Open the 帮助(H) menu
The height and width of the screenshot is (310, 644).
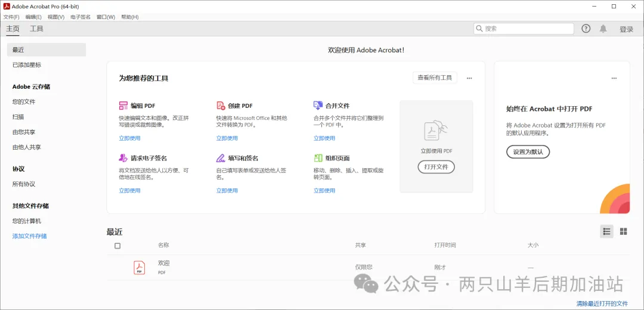pos(130,17)
